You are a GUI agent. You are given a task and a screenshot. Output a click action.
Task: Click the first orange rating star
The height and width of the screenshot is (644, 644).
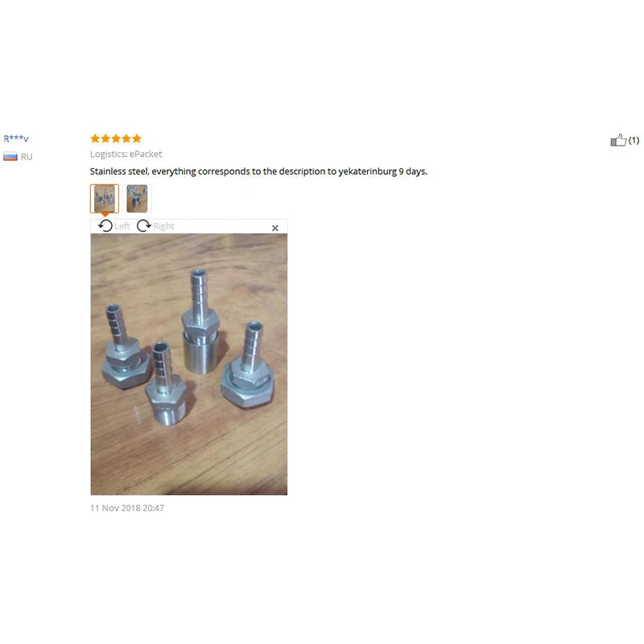95,138
